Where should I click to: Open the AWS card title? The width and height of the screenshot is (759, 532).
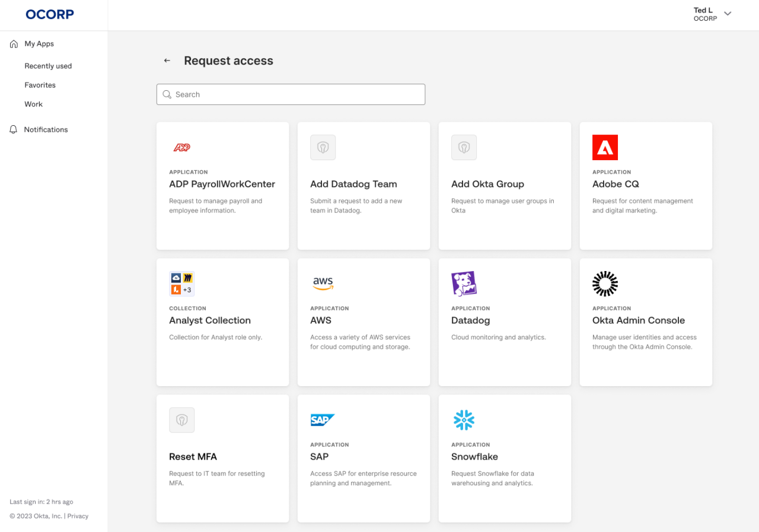click(x=321, y=320)
